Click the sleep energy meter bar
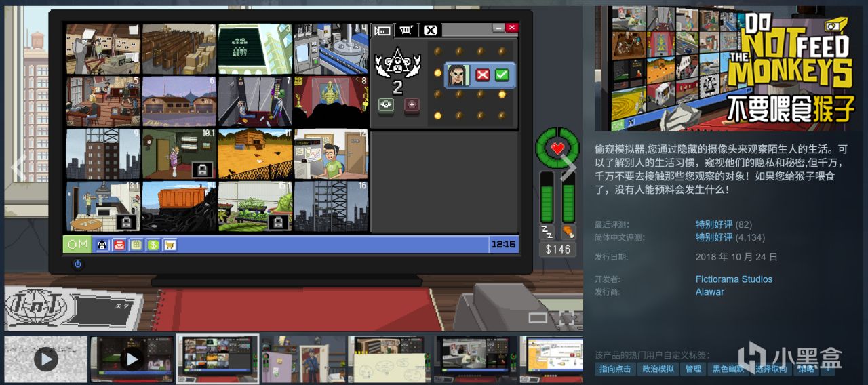Image resolution: width=868 pixels, height=385 pixels. pos(547,197)
